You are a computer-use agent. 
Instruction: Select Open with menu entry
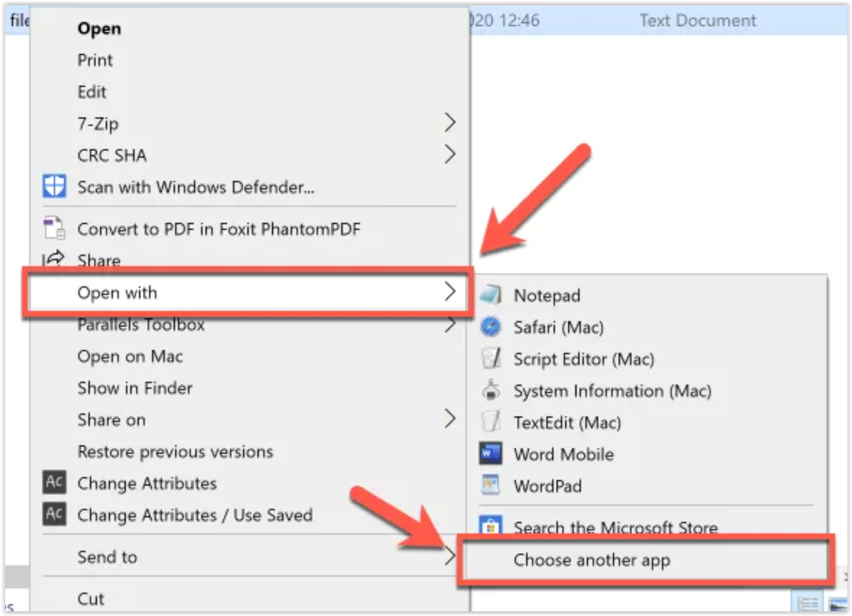[x=247, y=292]
